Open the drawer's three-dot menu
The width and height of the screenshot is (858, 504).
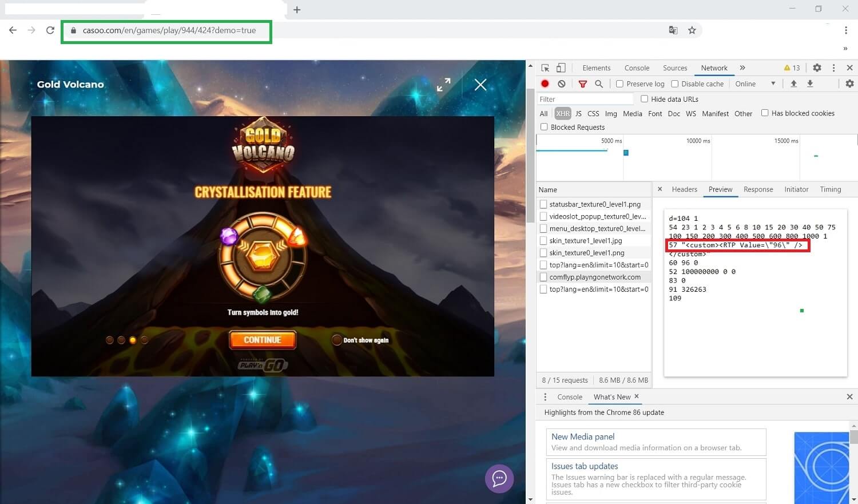click(x=545, y=396)
